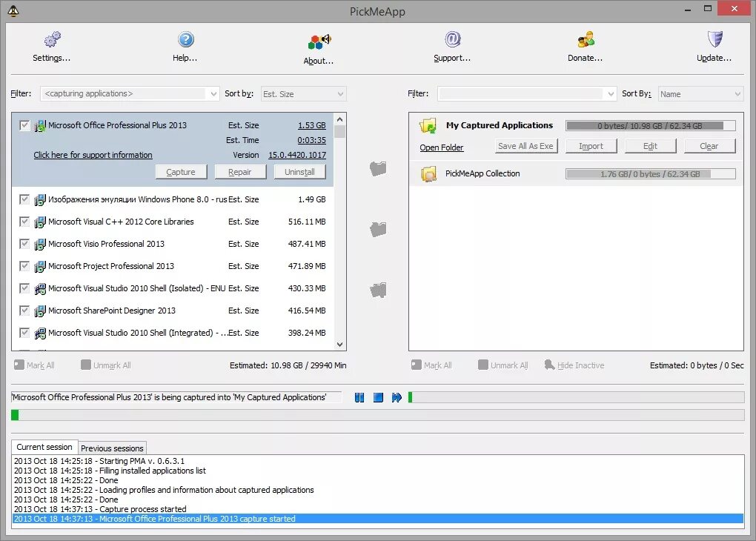The height and width of the screenshot is (541, 756).
Task: Click Windows Phone 8.0 emulation images icon
Action: tap(40, 199)
